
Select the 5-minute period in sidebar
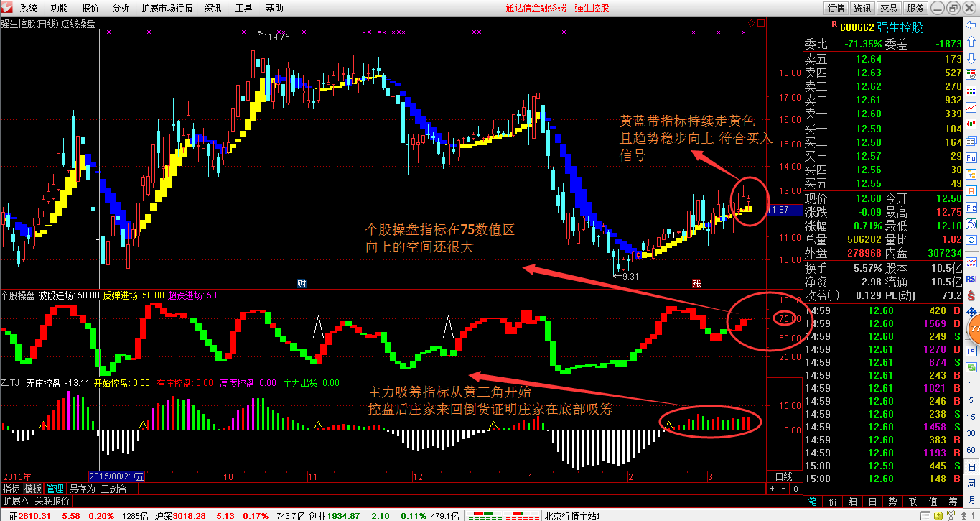(x=971, y=400)
